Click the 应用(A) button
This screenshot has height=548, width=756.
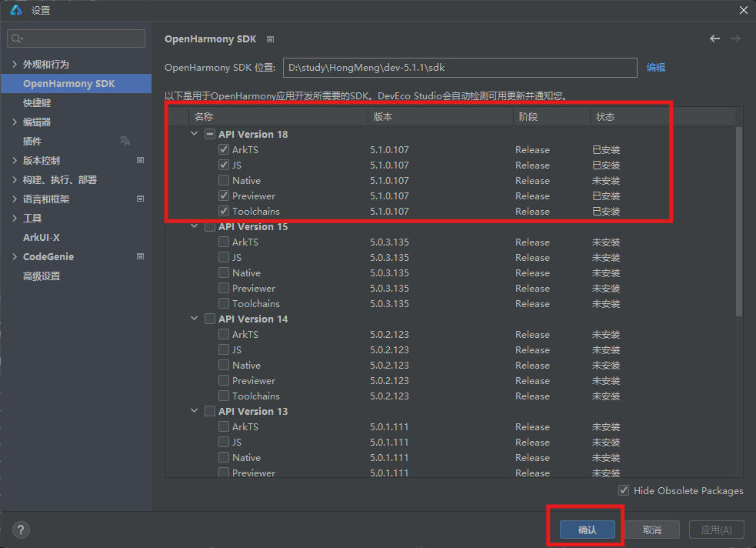(x=717, y=530)
